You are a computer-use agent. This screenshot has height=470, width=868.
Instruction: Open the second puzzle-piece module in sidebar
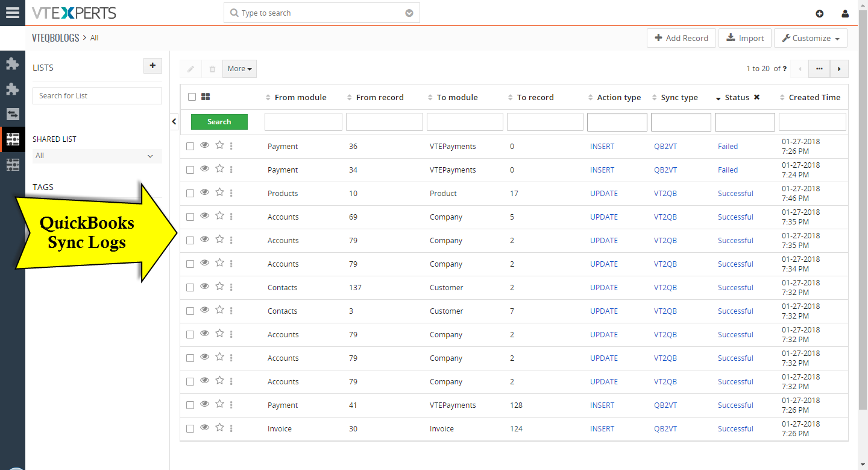point(13,89)
